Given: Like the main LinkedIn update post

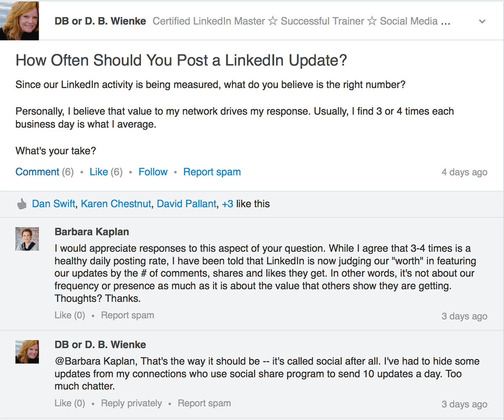Looking at the screenshot, I should [99, 172].
